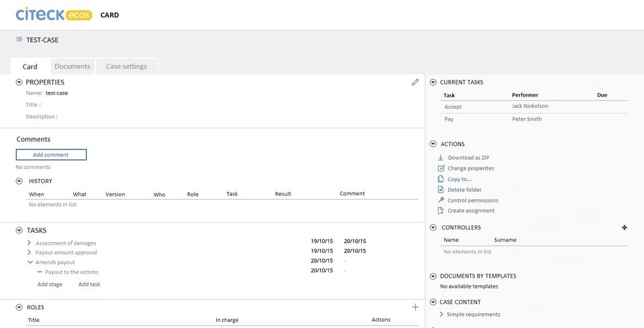Click the Control permissions key icon

tap(441, 201)
